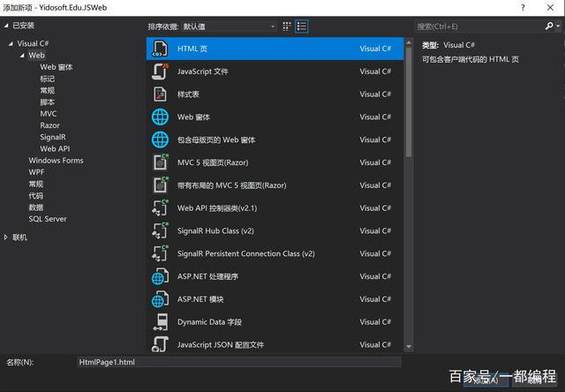The height and width of the screenshot is (392, 565).
Task: Open the search options dropdown arrow
Action: (x=558, y=26)
